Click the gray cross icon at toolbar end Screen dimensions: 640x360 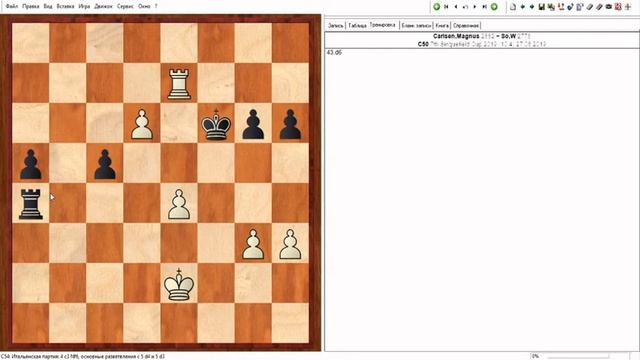coord(628,7)
